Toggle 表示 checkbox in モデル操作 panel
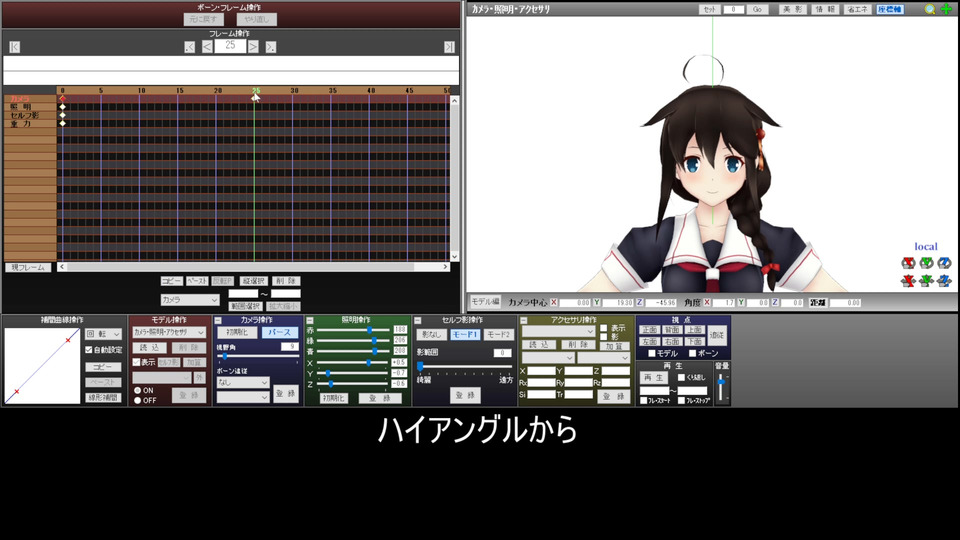Screen dimensions: 960x540 coord(137,362)
